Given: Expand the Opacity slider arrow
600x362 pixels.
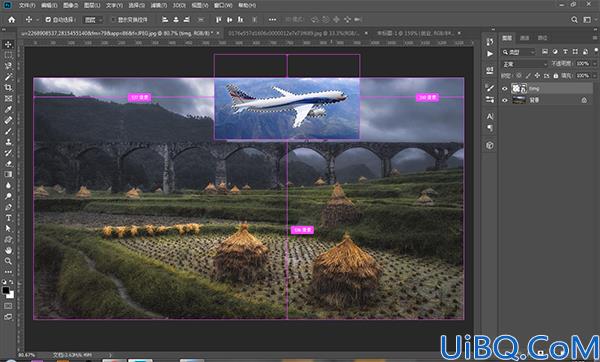Looking at the screenshot, I should (x=594, y=64).
